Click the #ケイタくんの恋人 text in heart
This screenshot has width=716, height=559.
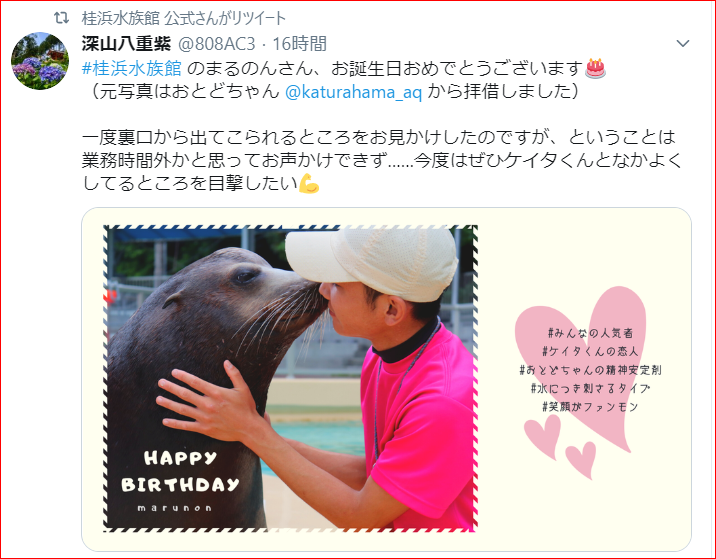click(590, 351)
